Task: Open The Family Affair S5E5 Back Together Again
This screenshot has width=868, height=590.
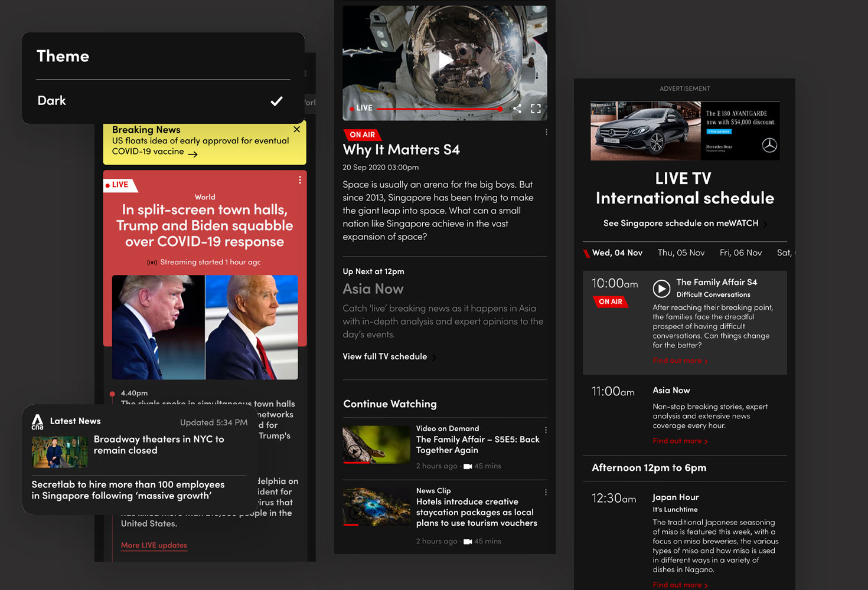Action: pos(478,445)
